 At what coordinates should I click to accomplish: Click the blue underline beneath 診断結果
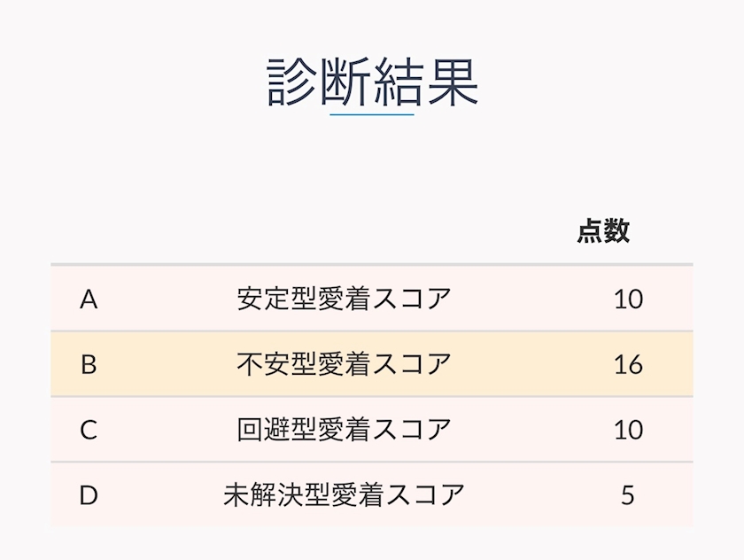point(372,114)
